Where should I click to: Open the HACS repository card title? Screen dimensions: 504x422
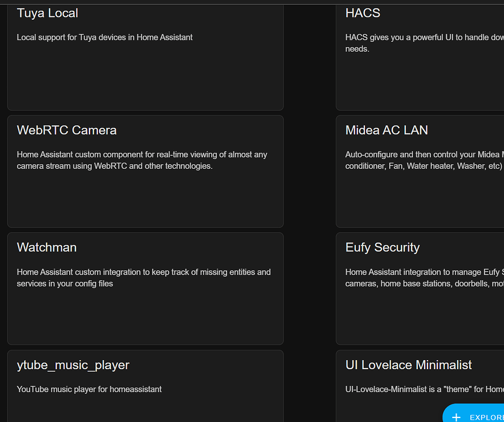pos(363,13)
